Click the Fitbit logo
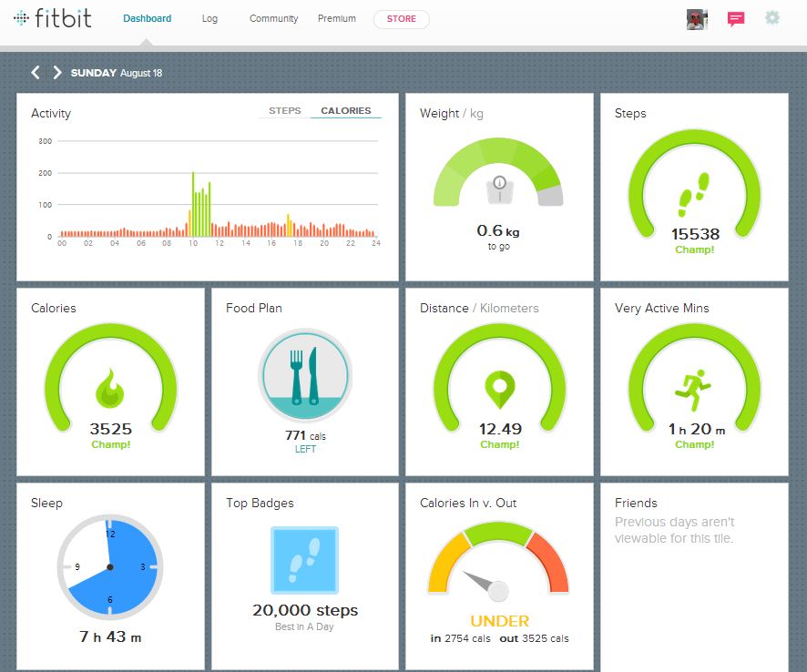807x672 pixels. click(53, 18)
